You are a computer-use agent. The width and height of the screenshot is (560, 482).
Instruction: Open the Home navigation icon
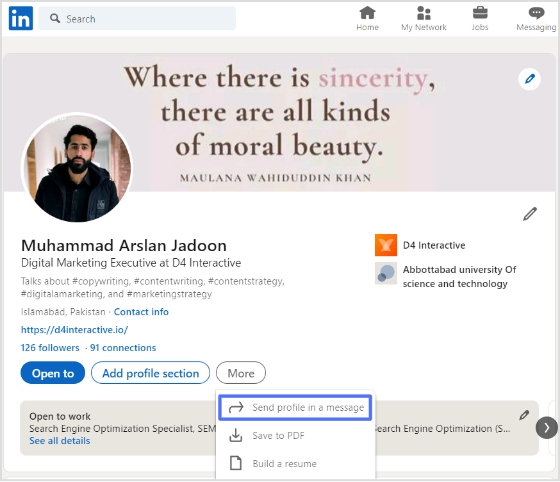click(x=367, y=18)
